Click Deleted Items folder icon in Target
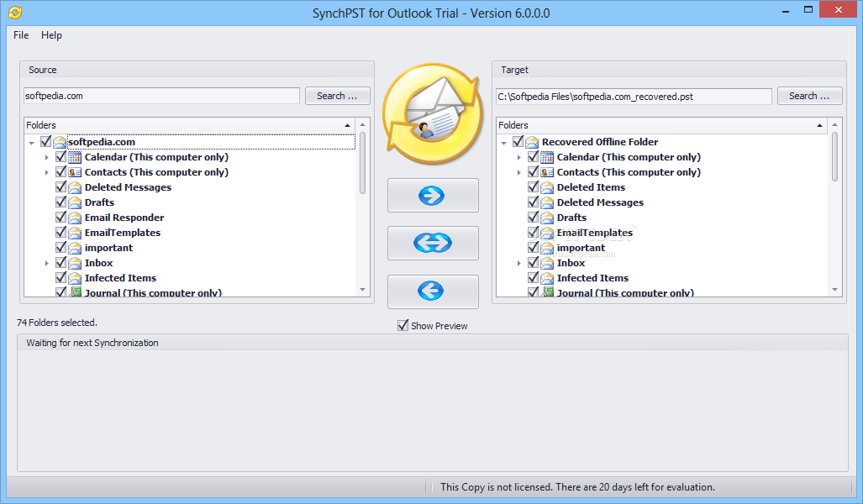Viewport: 863px width, 504px height. pos(547,187)
